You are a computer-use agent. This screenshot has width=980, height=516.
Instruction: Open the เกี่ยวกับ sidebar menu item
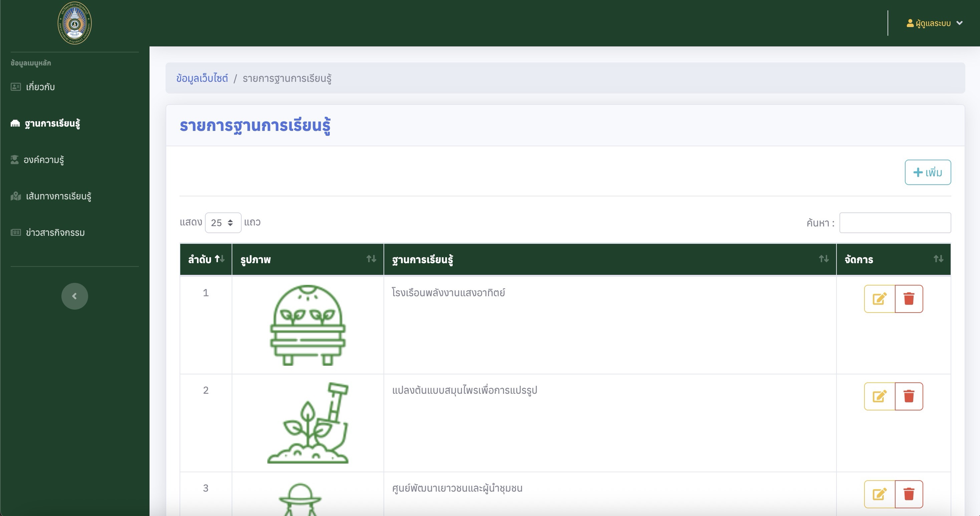tap(40, 87)
